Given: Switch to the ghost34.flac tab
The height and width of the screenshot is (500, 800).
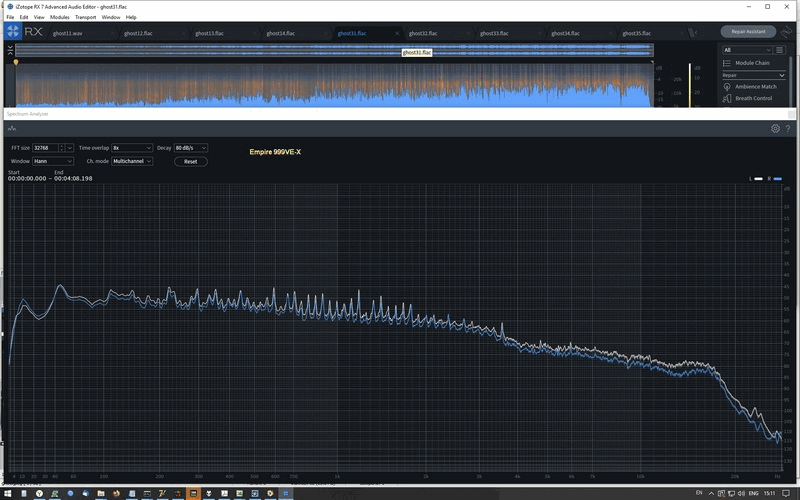Looking at the screenshot, I should pyautogui.click(x=565, y=33).
